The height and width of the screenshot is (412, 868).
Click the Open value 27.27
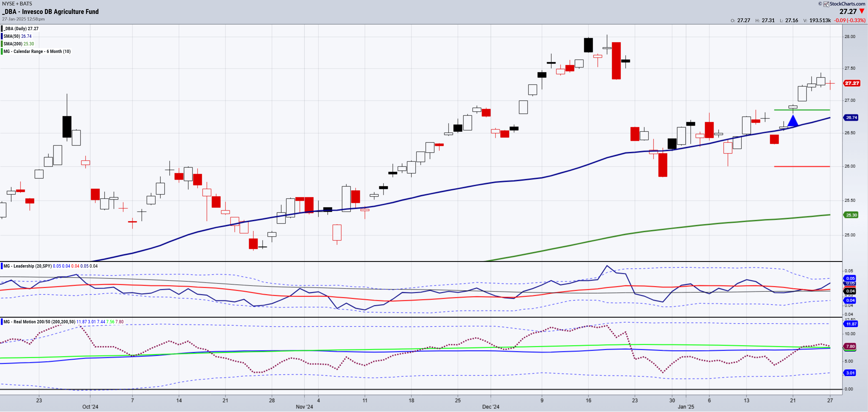point(743,20)
